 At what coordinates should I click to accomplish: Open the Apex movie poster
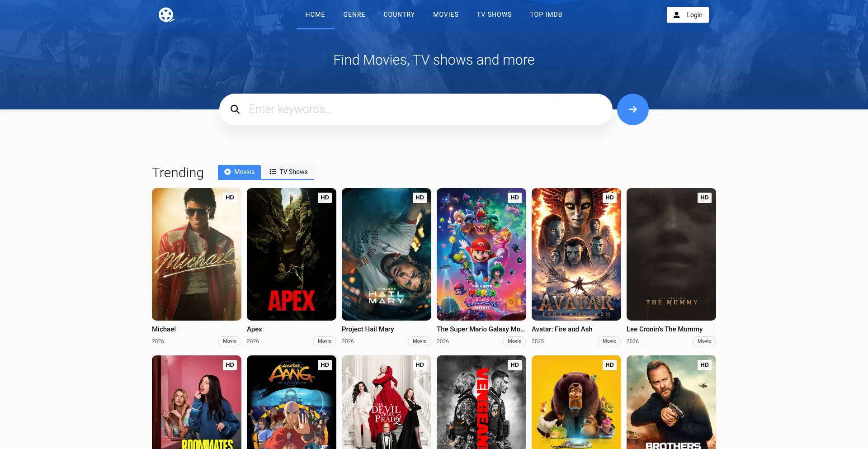(292, 254)
